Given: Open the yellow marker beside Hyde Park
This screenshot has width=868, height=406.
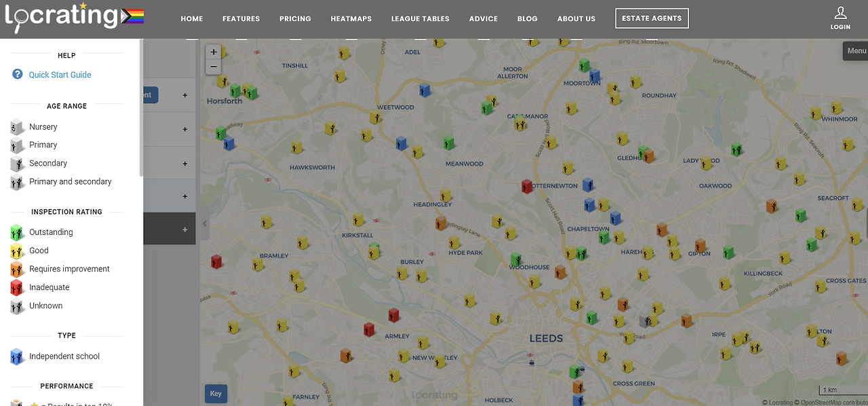Looking at the screenshot, I should pyautogui.click(x=454, y=242).
